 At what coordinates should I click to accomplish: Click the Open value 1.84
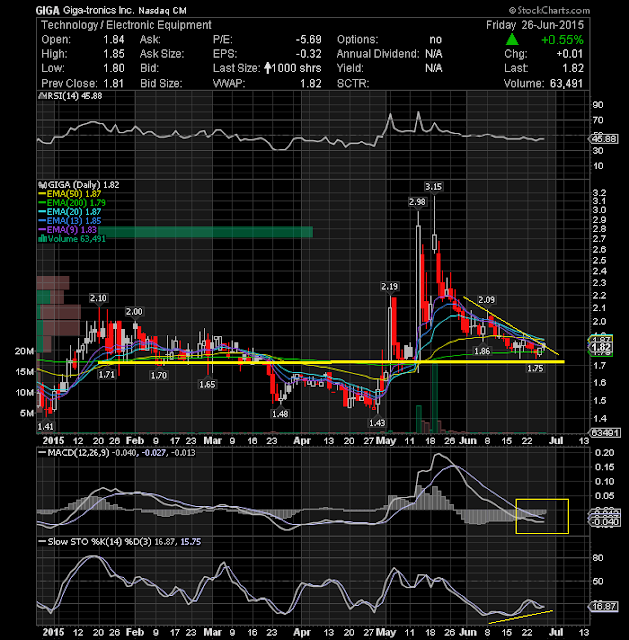(x=113, y=40)
